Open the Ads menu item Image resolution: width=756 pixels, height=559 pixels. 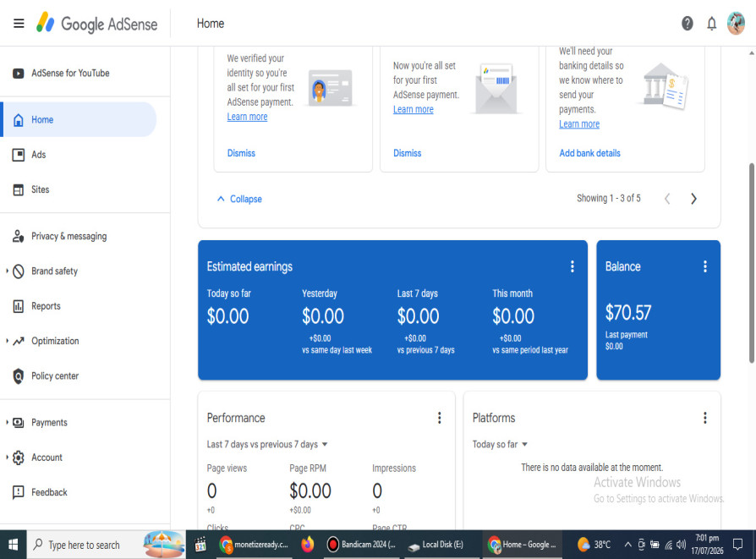coord(78,155)
